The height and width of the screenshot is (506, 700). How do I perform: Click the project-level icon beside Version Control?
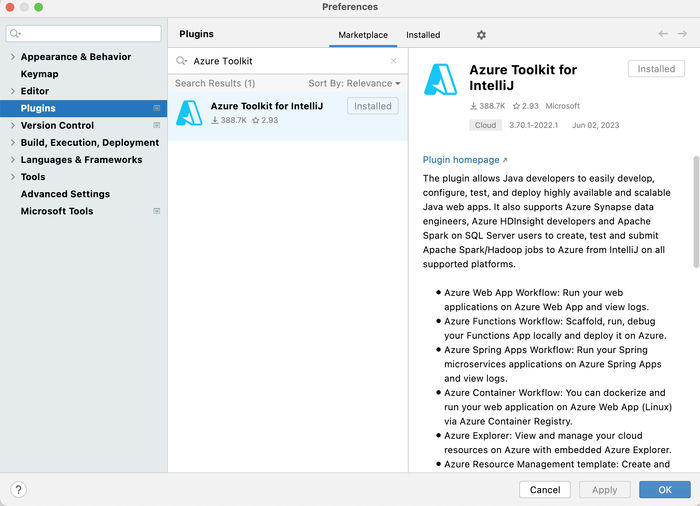pos(157,125)
